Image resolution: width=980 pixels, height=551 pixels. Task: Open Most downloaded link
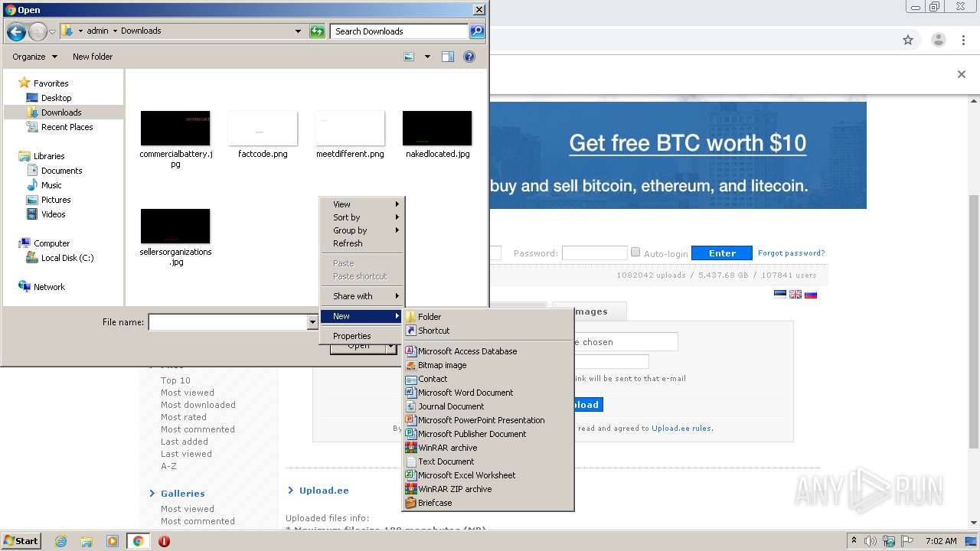[x=198, y=405]
